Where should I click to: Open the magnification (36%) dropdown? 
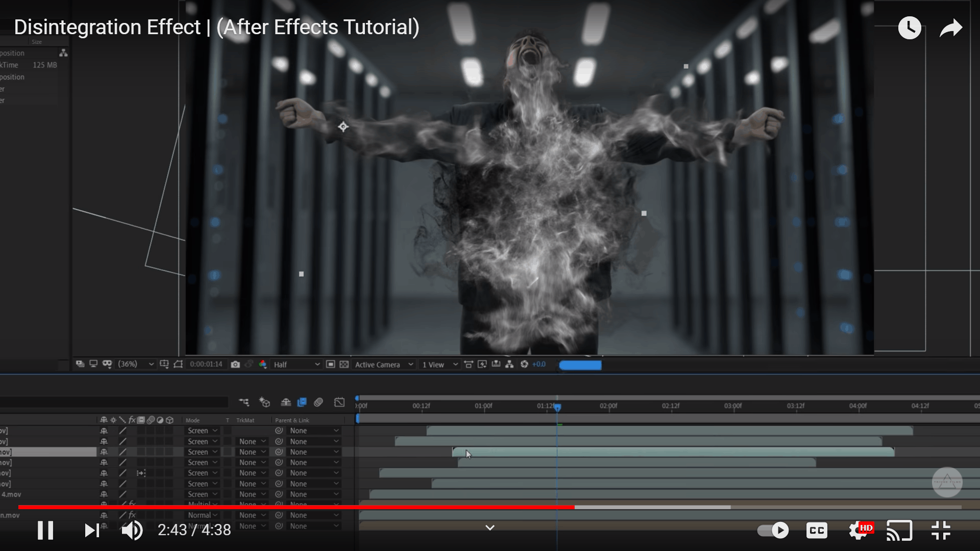tap(136, 364)
